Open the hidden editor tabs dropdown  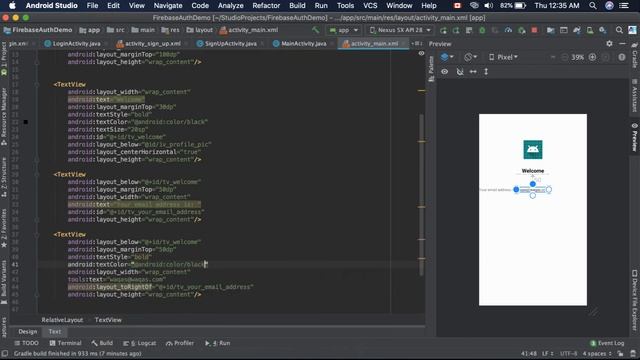[x=416, y=43]
